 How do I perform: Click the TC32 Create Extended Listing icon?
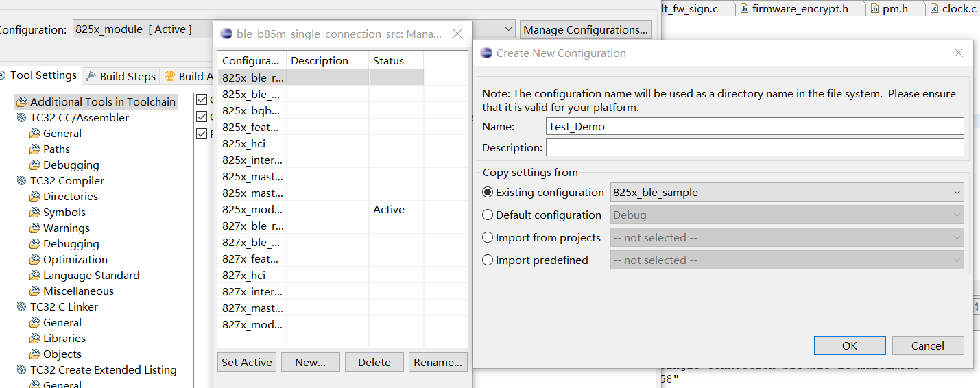(22, 370)
